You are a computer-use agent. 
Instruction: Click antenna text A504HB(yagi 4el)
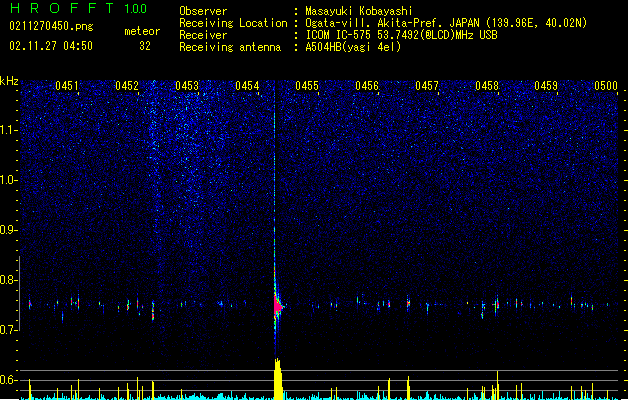click(353, 47)
